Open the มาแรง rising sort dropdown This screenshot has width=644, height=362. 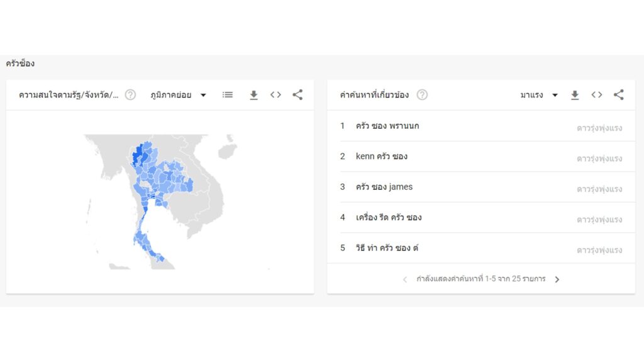pyautogui.click(x=539, y=95)
